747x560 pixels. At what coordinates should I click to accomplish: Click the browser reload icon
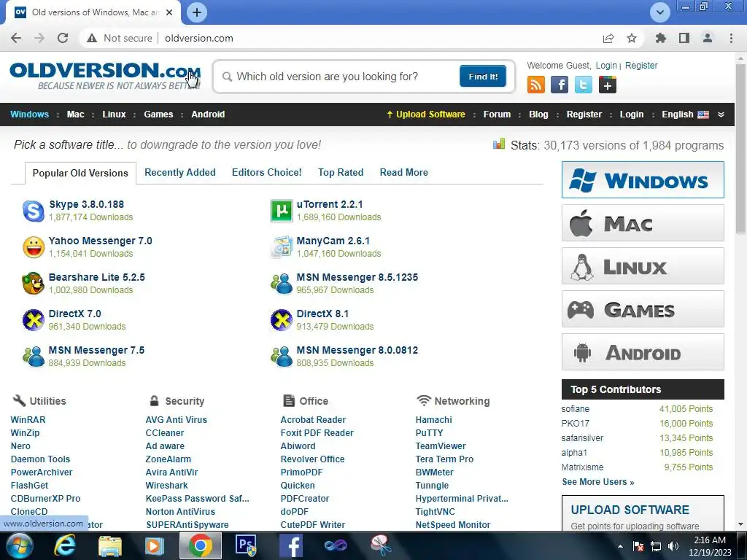point(63,38)
